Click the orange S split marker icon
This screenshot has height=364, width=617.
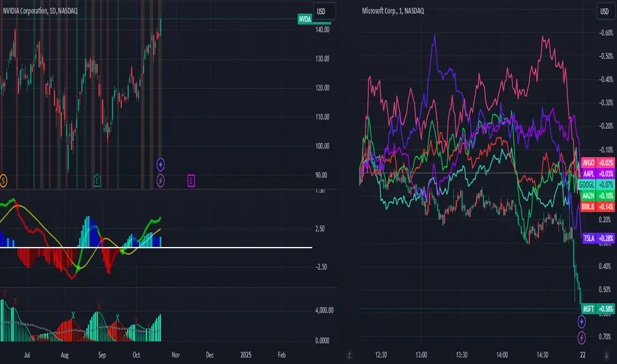tap(4, 180)
